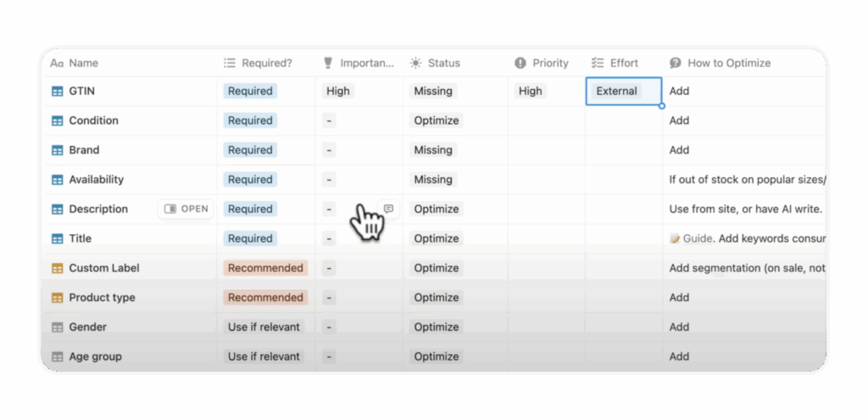
Task: Click the Priority column alert icon
Action: (520, 63)
